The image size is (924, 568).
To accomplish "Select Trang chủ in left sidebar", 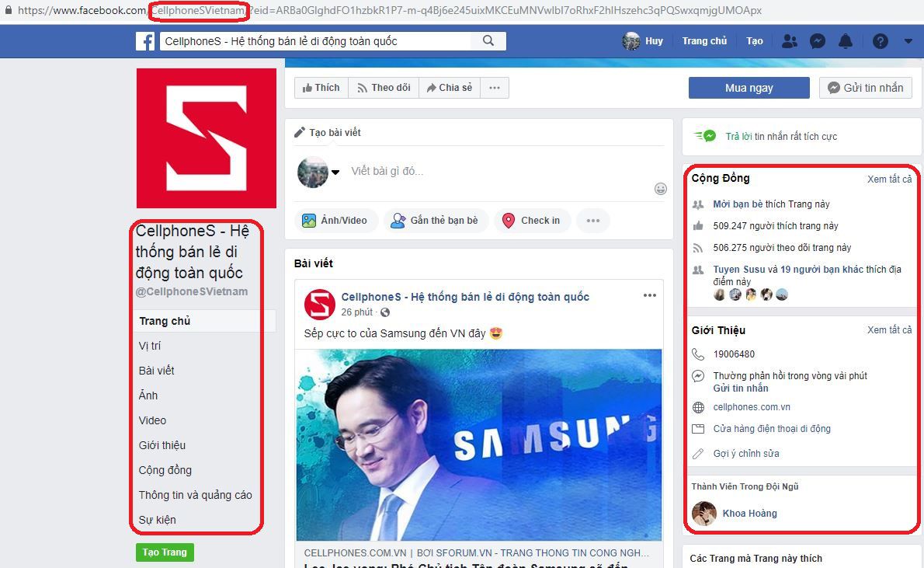I will pos(205,321).
